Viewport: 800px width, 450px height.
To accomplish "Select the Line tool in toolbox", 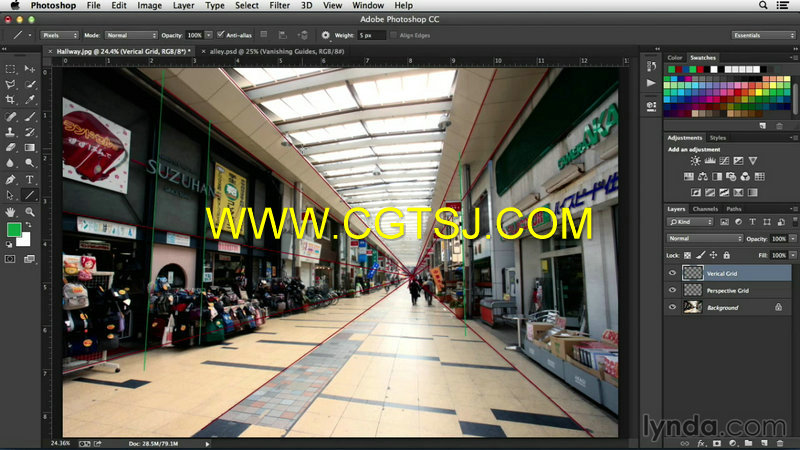I will click(x=30, y=195).
